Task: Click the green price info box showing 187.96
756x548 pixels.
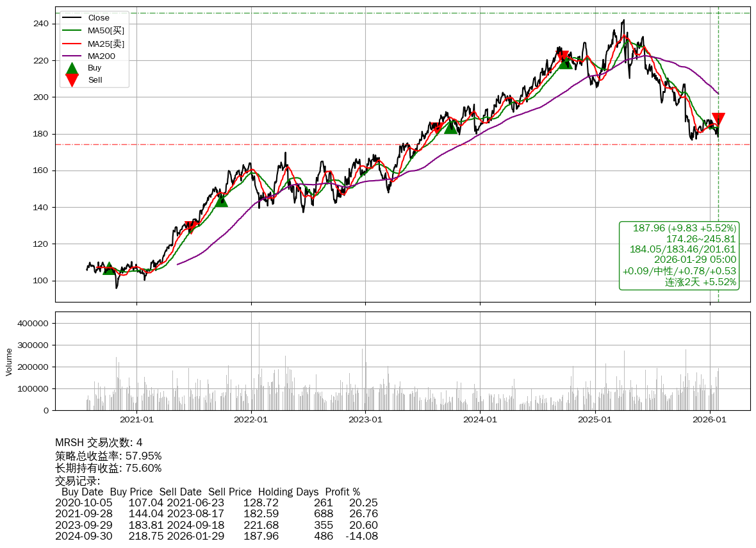Action: (x=679, y=255)
